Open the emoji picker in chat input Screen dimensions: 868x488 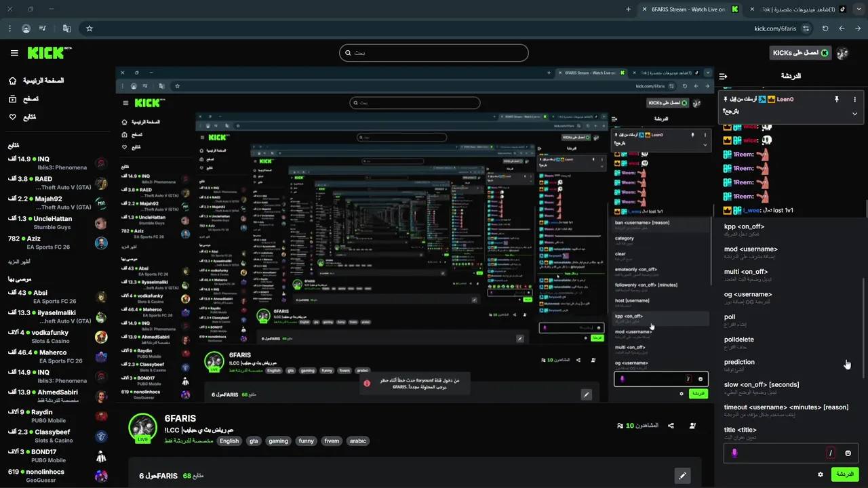point(848,453)
